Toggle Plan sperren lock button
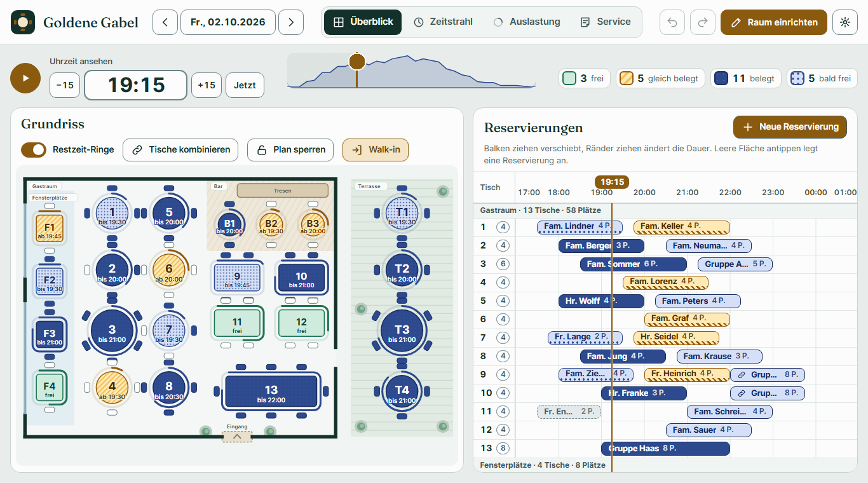868x483 pixels. [x=290, y=150]
